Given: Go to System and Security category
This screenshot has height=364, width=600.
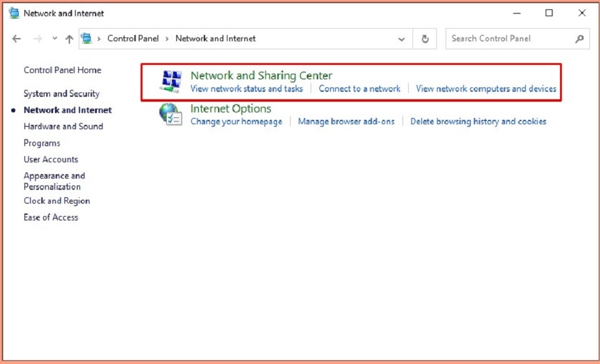Looking at the screenshot, I should coord(61,94).
